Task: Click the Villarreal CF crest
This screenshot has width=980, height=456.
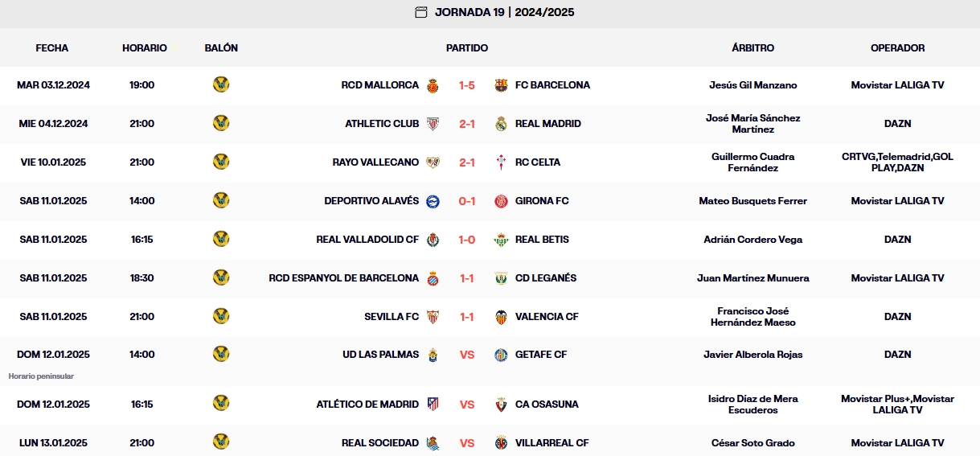Action: 502,443
